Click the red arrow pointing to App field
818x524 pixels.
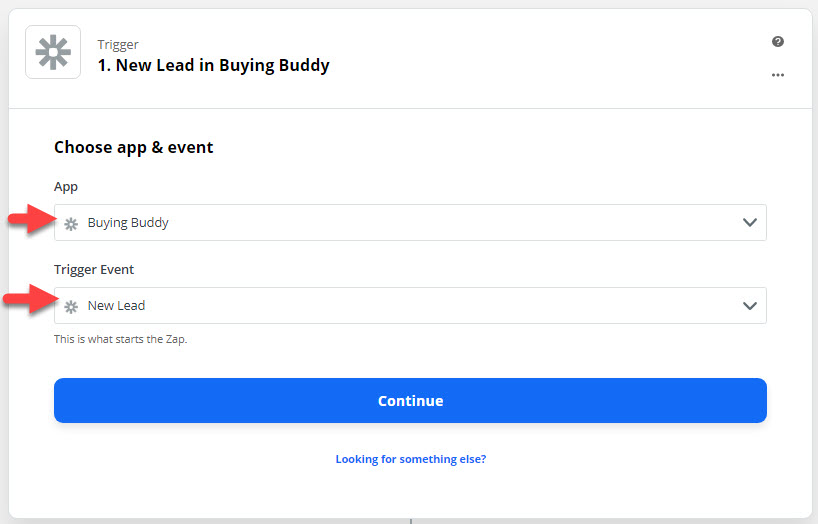tap(32, 218)
